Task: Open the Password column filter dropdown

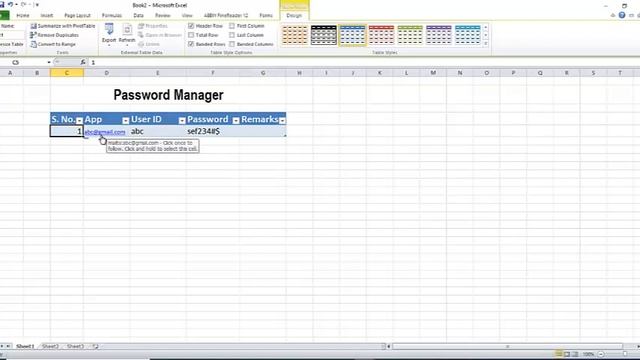Action: click(x=236, y=120)
